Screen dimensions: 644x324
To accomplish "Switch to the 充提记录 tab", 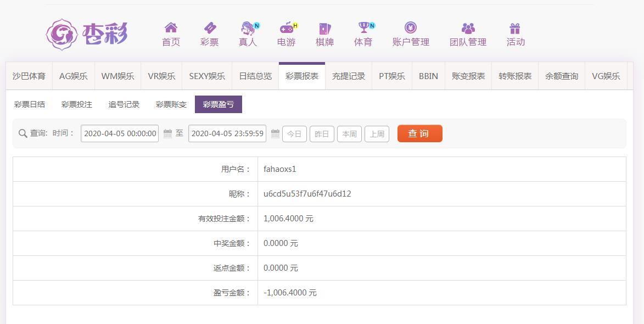I will click(x=349, y=76).
